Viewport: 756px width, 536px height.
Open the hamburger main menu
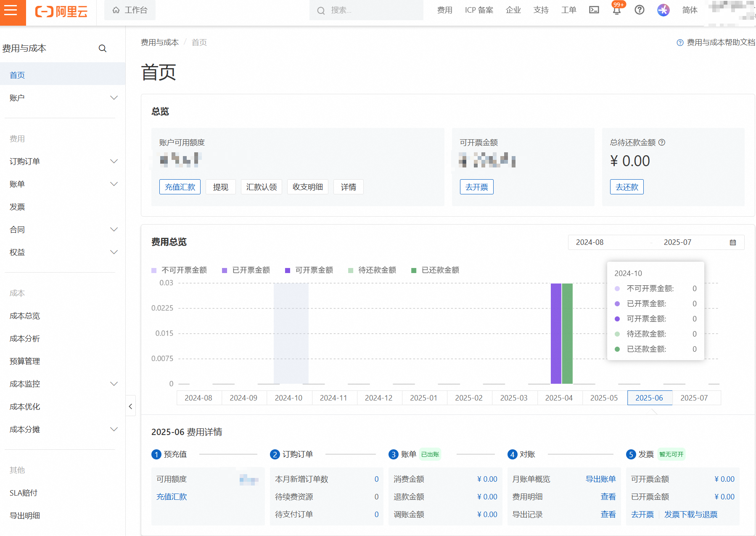pyautogui.click(x=11, y=11)
